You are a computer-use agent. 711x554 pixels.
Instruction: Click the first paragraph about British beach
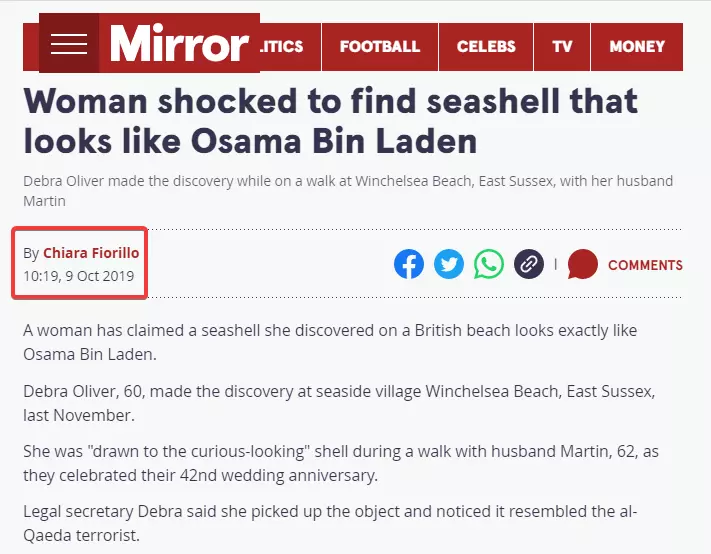330,342
